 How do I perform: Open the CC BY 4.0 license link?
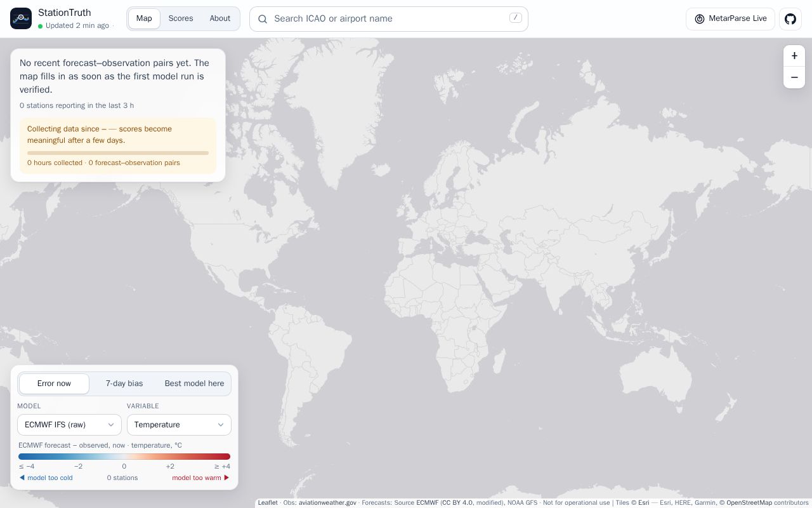pos(457,502)
